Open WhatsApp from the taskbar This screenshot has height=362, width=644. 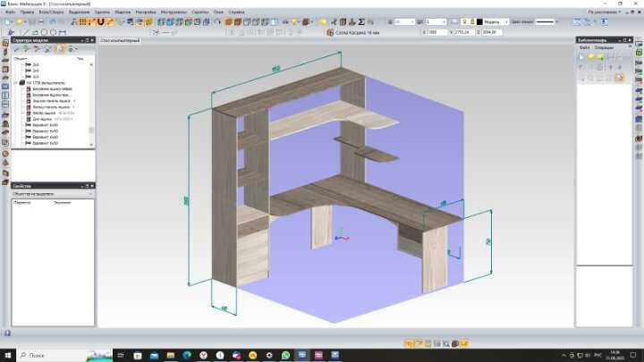285,355
